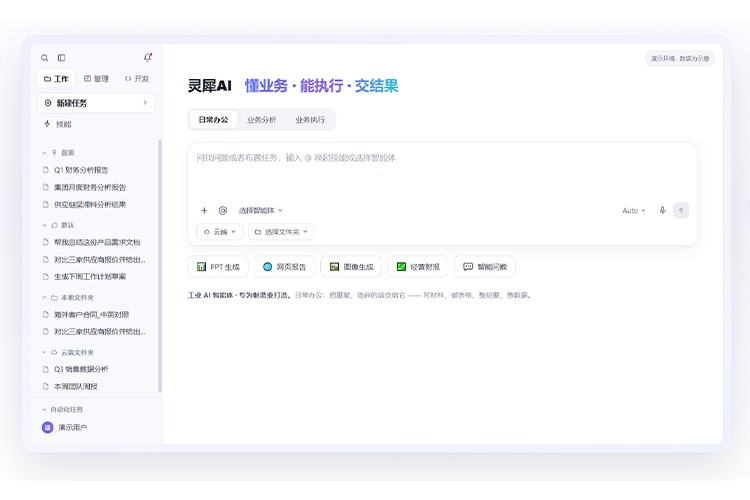
Task: Click the prompt input text area
Action: 442,172
